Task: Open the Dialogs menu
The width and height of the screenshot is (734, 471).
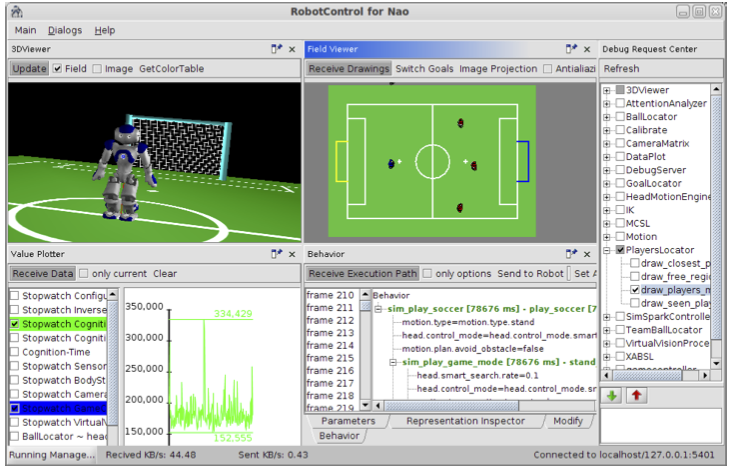Action: tap(65, 30)
